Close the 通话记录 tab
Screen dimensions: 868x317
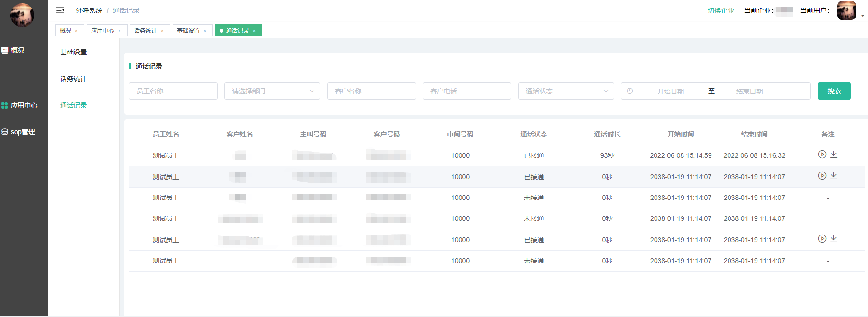point(254,31)
